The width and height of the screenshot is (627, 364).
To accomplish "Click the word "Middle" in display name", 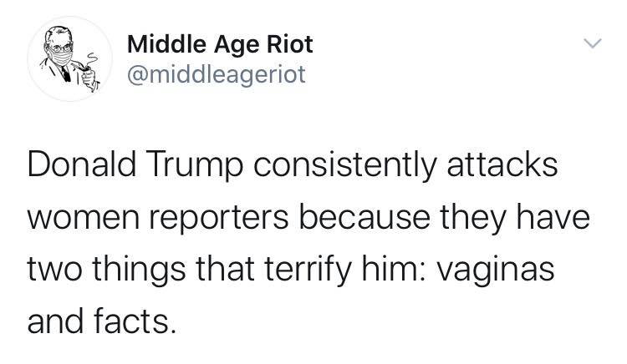I will [166, 44].
